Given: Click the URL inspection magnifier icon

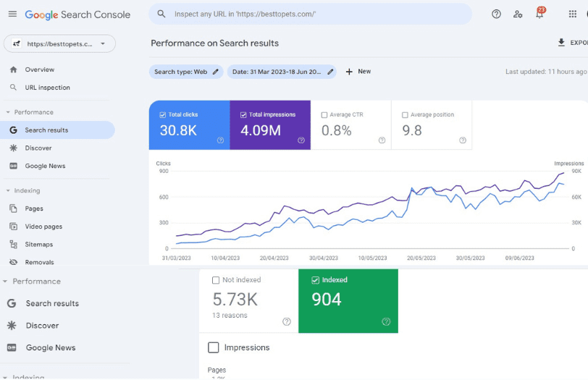Looking at the screenshot, I should [x=13, y=88].
